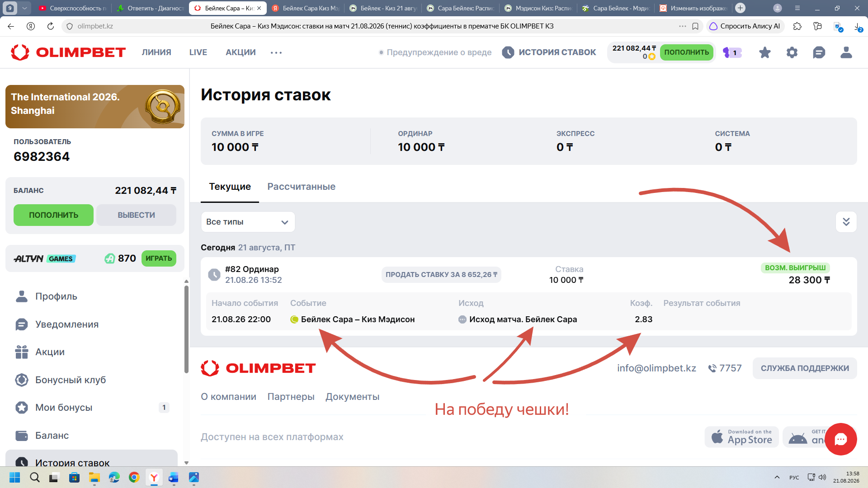This screenshot has height=488, width=868.
Task: Open browser extensions puzzle icon
Action: (797, 26)
